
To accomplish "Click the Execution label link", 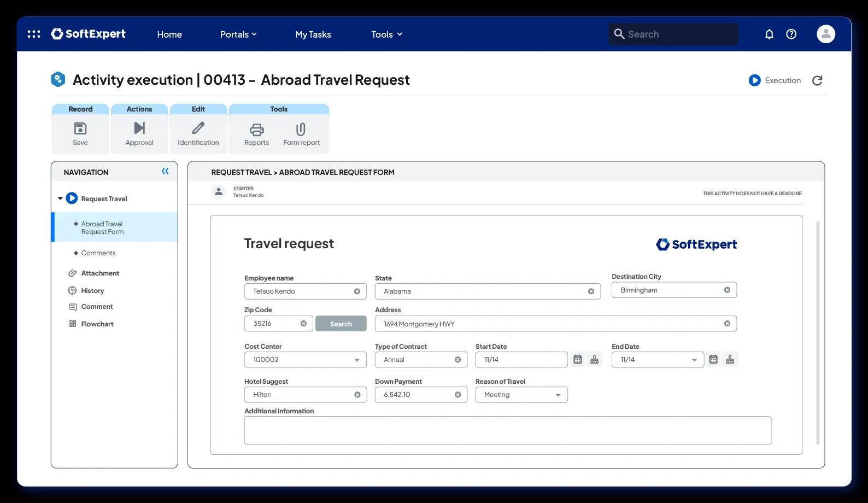I will (783, 80).
